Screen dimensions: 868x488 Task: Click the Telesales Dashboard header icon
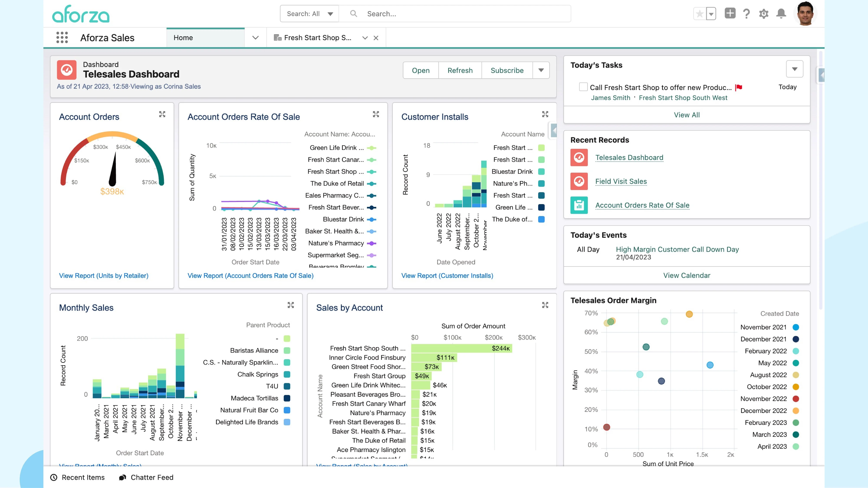67,70
